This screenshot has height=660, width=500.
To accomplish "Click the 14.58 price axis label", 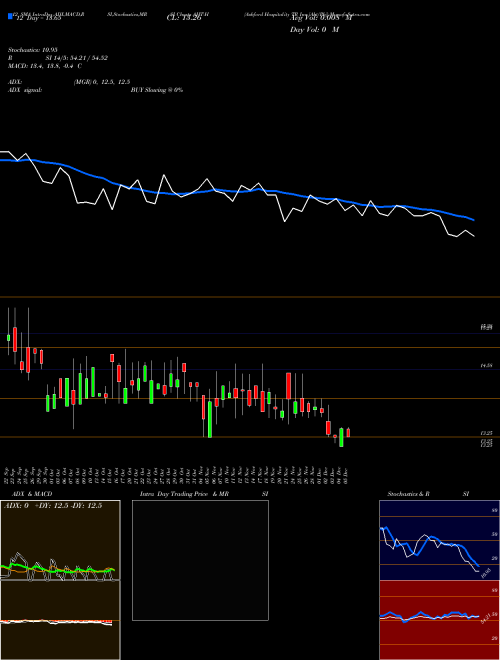I will [x=487, y=366].
